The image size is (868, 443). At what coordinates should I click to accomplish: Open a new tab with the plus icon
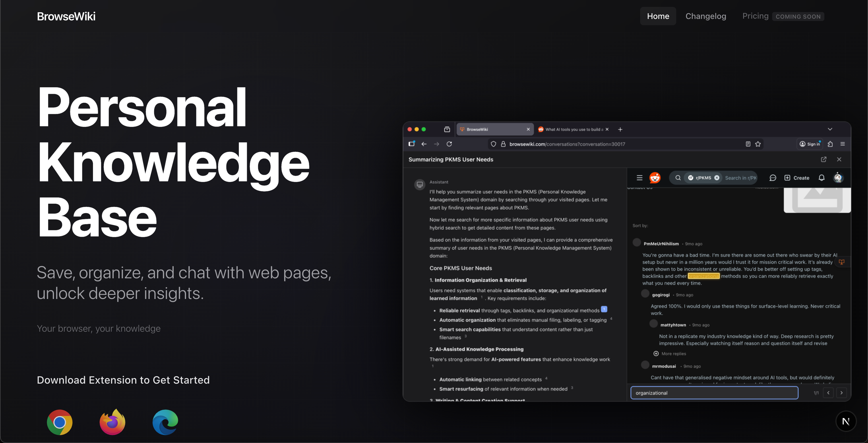pos(620,129)
